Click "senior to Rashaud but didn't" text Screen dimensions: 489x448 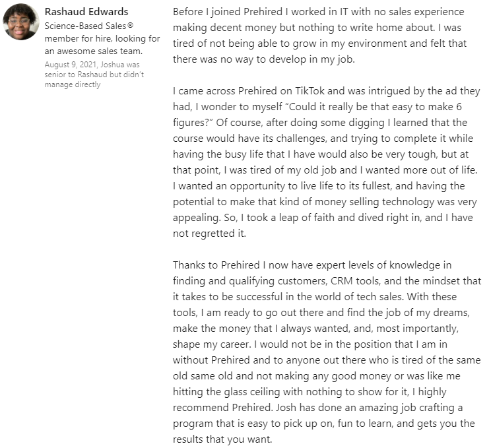click(x=94, y=75)
